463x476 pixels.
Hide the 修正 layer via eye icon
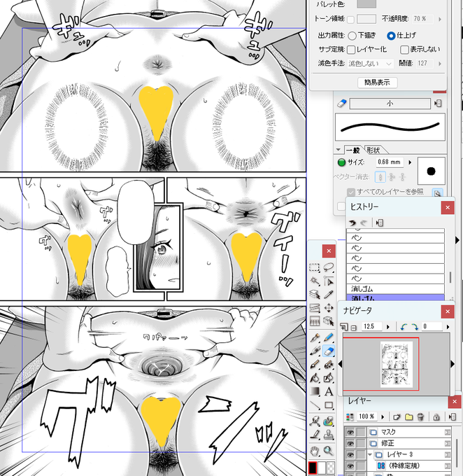tap(350, 443)
